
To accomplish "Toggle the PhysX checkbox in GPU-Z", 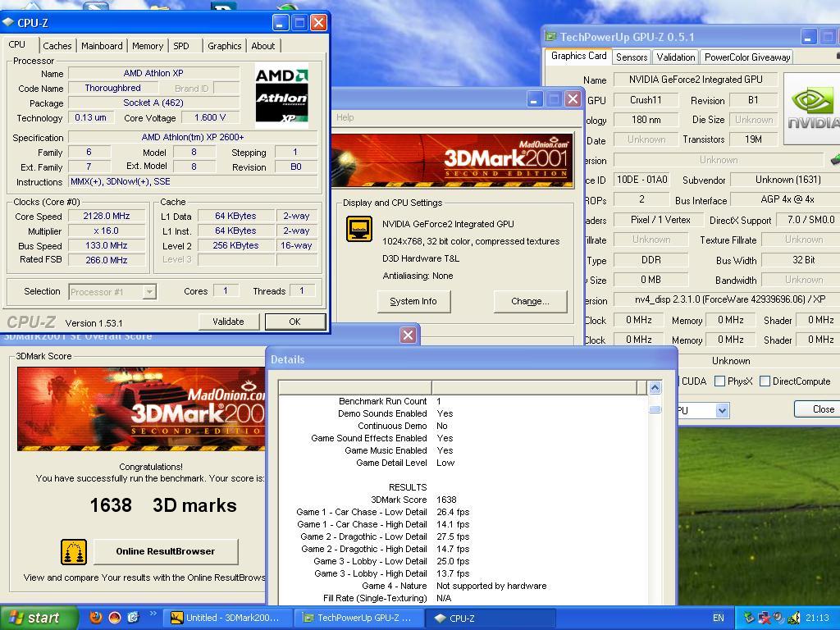I will [719, 381].
